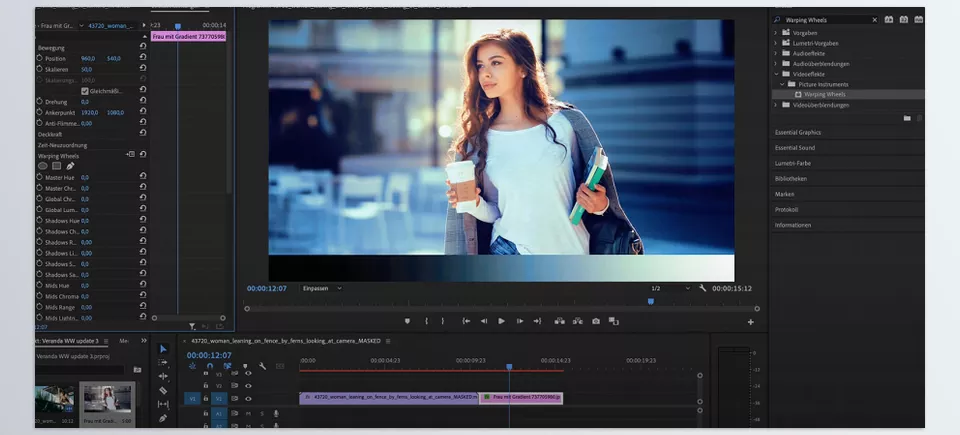Select the Track Select Forward tool

coord(163,363)
